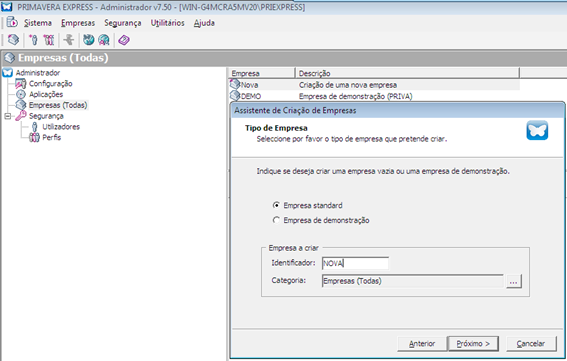Select the Aplicações tree label
The width and height of the screenshot is (567, 361).
click(x=46, y=94)
